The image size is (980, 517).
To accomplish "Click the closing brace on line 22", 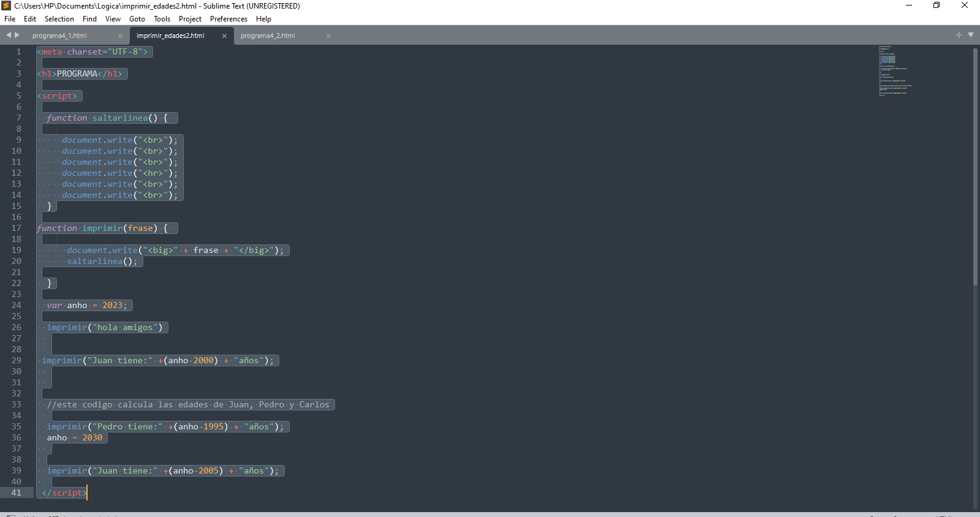I will 50,284.
